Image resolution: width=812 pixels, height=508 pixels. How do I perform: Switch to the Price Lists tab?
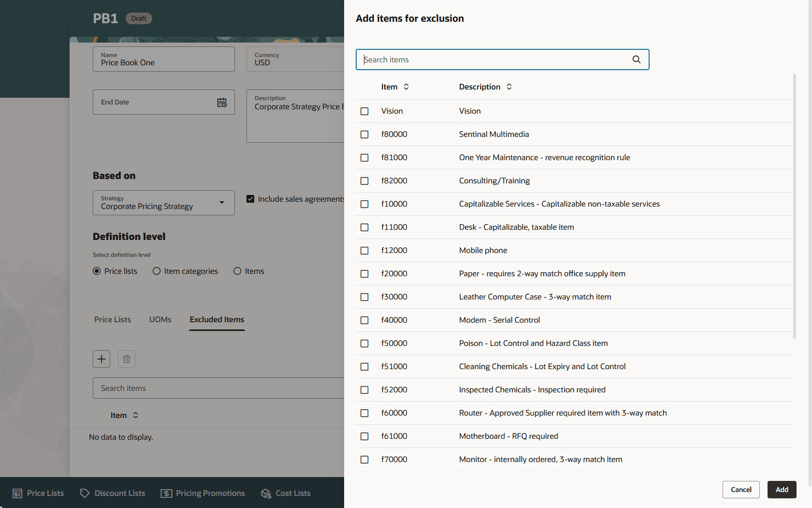[112, 319]
